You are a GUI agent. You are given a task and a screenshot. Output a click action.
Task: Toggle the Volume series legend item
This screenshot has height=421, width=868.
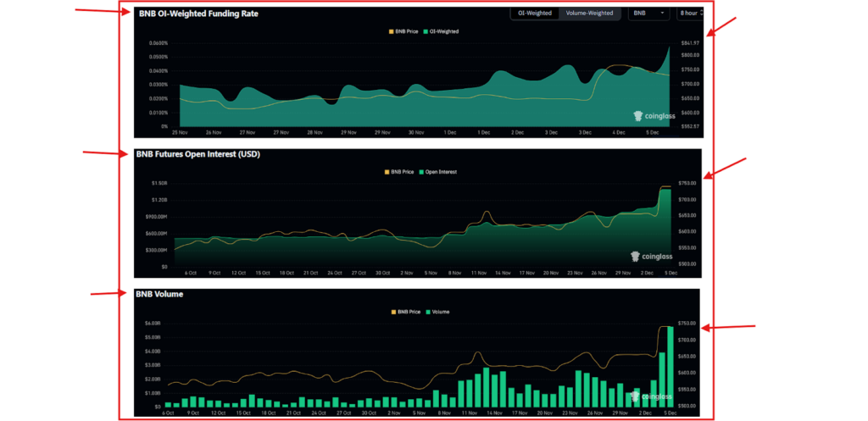pos(437,312)
